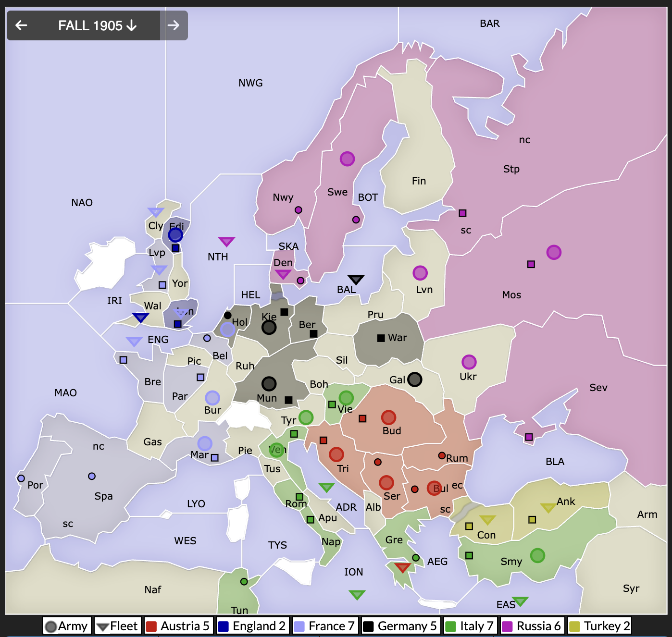Click the Warsaw supply center square
Viewport: 672px width, 637px height.
point(381,338)
